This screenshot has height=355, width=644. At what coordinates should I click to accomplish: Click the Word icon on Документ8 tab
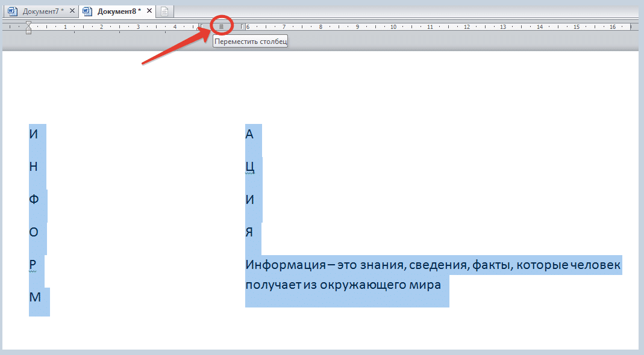point(87,11)
